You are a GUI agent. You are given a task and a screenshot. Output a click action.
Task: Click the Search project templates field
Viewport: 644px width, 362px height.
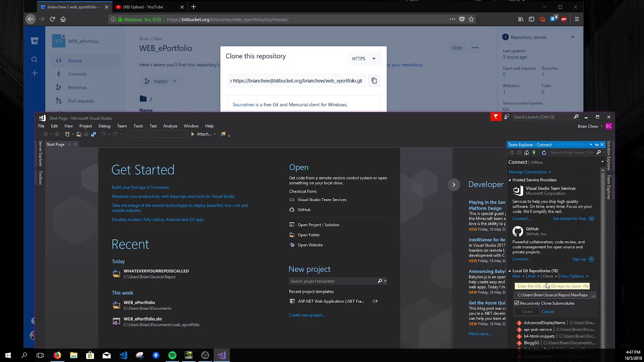333,281
